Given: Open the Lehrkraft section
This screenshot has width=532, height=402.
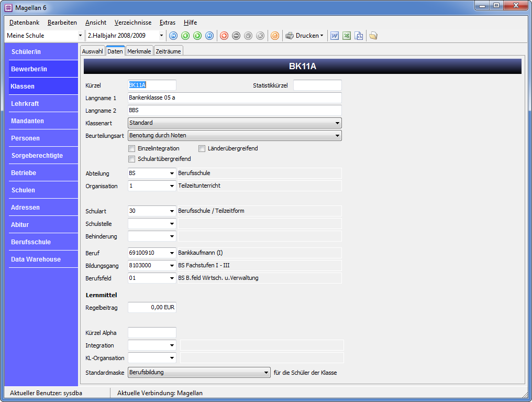Looking at the screenshot, I should tap(43, 104).
